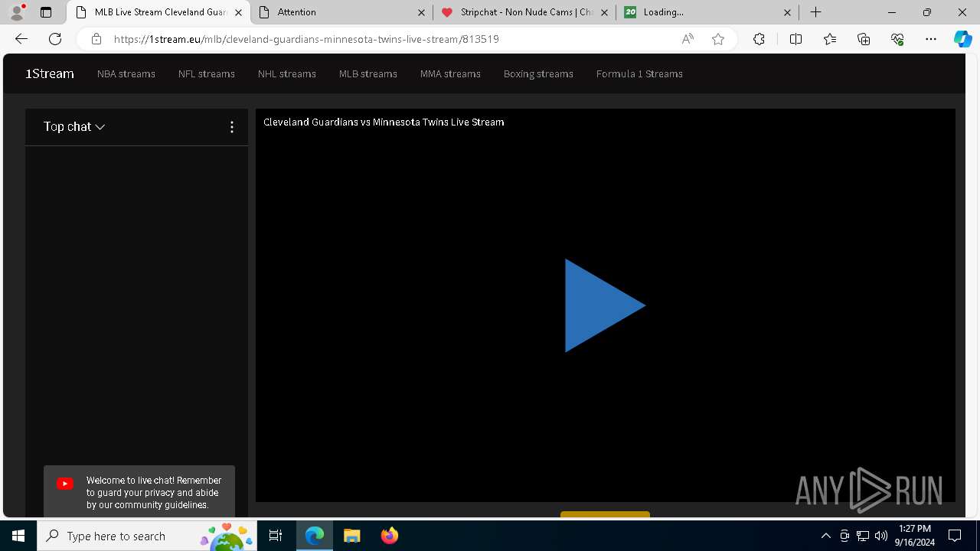Screen dimensions: 980x551
Task: Open Tab actions menu icon
Action: coord(46,12)
